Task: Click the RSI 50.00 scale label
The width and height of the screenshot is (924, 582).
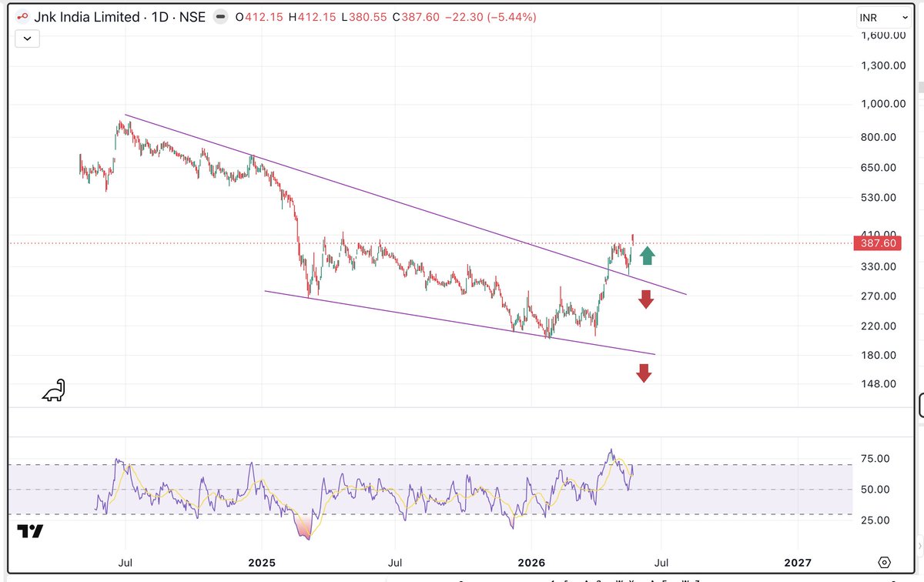Action: [874, 490]
